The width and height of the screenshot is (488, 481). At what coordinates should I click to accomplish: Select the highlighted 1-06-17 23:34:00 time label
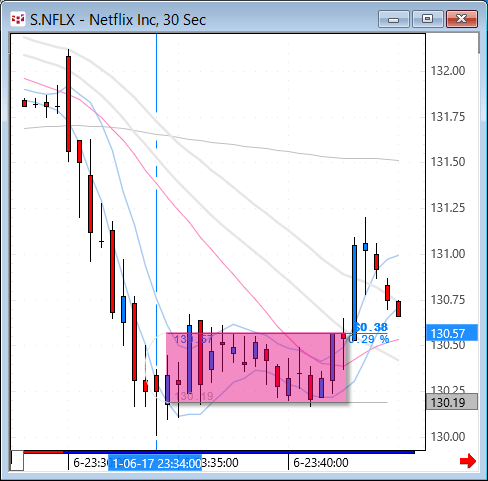coord(155,463)
